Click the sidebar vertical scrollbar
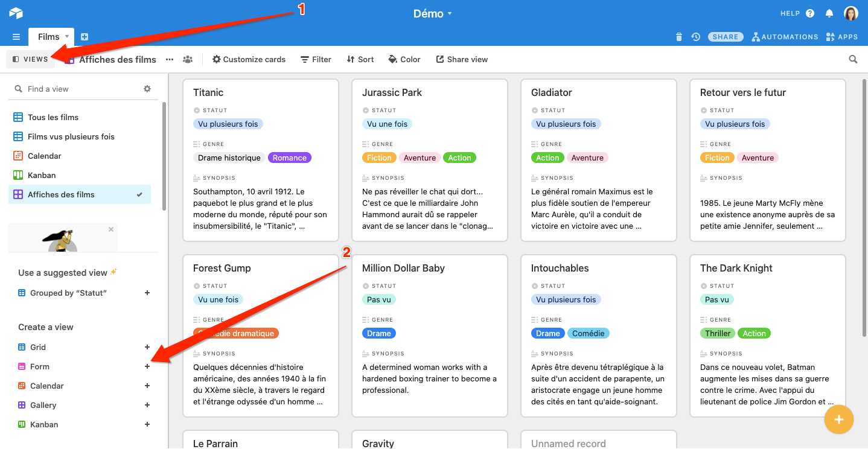Image resolution: width=868 pixels, height=449 pixels. (164, 156)
